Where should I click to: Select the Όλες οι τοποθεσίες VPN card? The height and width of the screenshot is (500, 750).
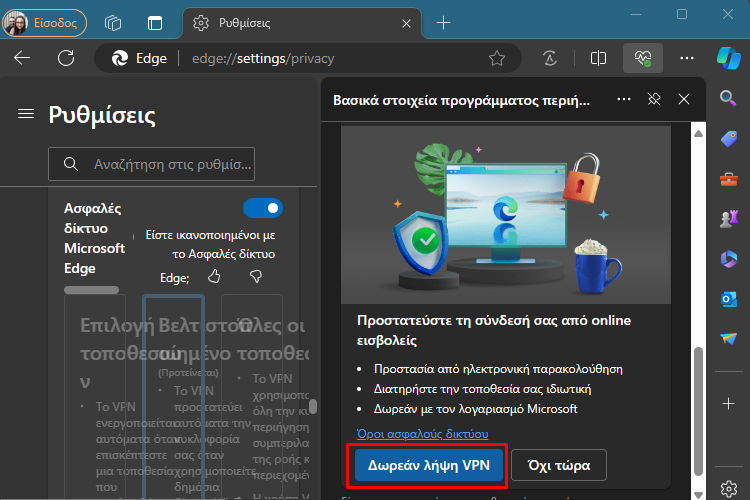point(252,396)
